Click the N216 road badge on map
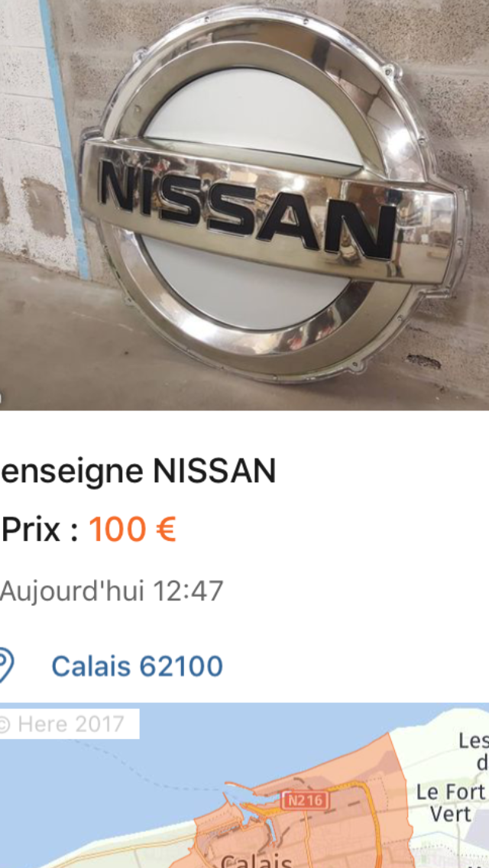 (x=305, y=801)
